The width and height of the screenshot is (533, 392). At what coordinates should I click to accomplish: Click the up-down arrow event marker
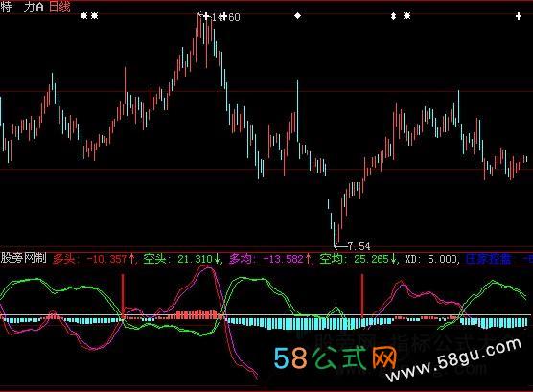393,16
